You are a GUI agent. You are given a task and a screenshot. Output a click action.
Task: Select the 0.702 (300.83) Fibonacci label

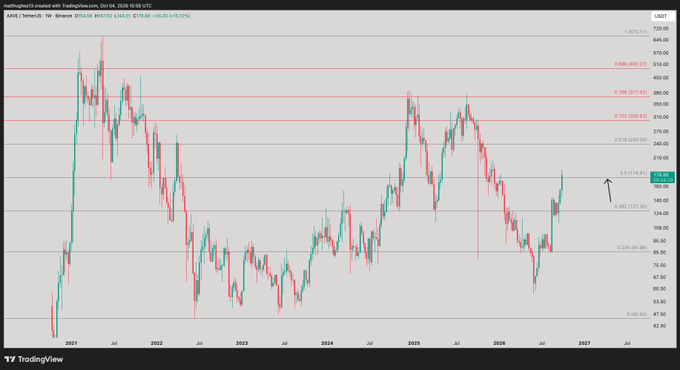point(630,116)
